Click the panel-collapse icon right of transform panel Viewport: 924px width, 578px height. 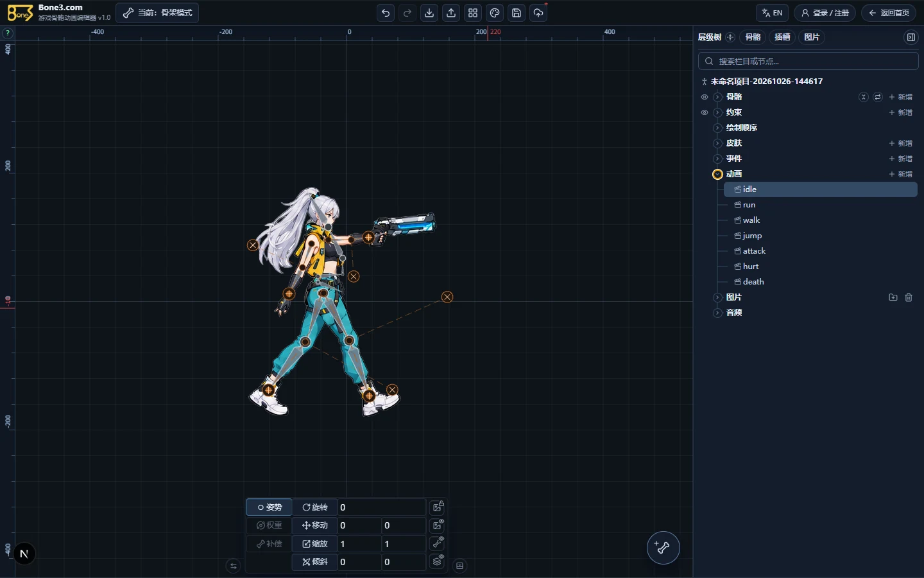(x=459, y=566)
